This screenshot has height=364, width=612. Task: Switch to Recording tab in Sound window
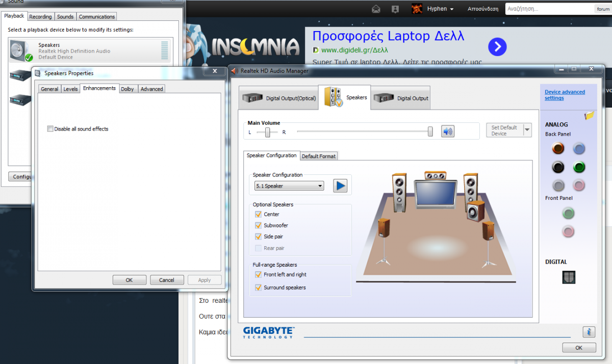coord(40,16)
